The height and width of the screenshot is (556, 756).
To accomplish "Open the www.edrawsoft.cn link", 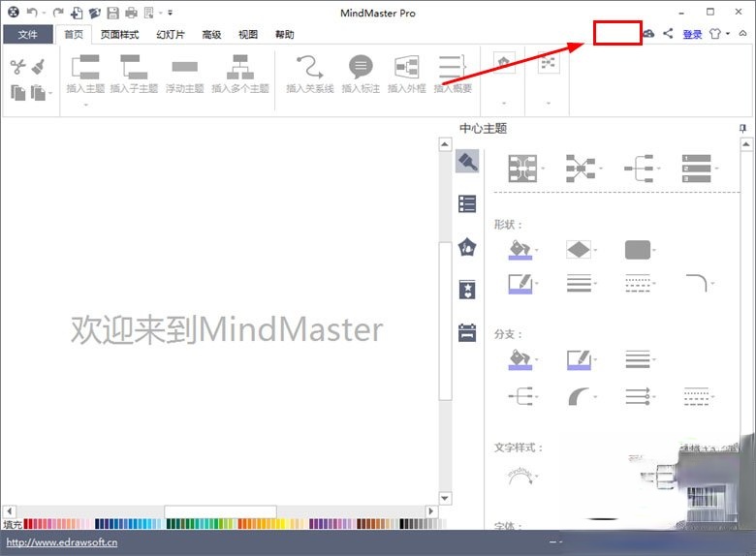I will click(x=62, y=542).
